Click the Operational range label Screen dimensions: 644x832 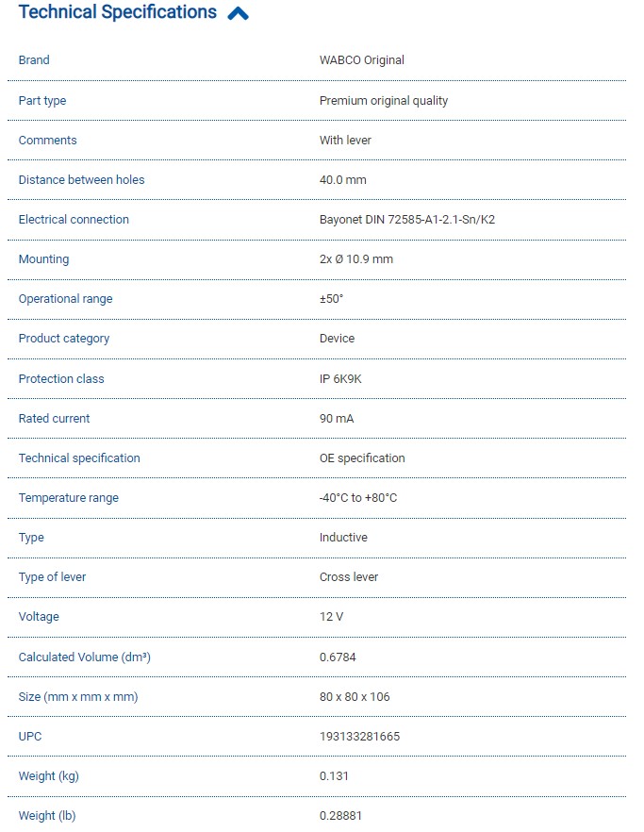(x=65, y=299)
